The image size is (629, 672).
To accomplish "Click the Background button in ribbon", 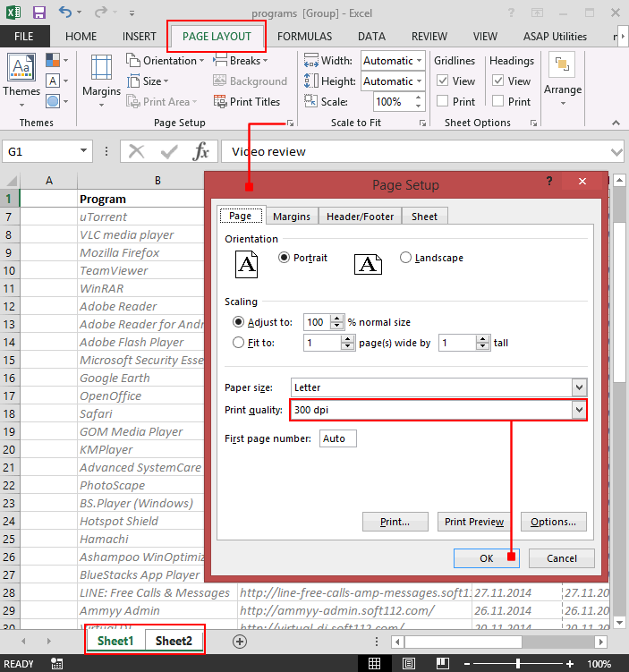I will coord(251,81).
